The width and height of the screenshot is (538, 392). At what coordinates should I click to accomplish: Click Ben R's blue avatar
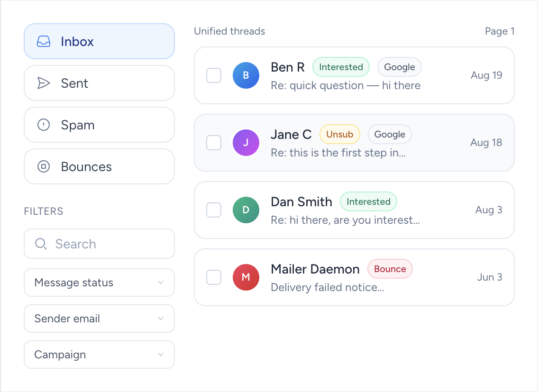click(x=246, y=75)
